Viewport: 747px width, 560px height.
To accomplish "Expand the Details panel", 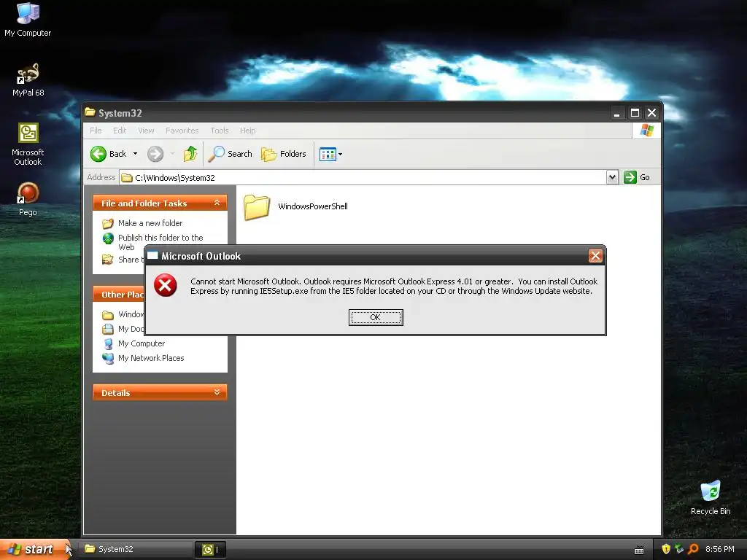I will coord(217,392).
